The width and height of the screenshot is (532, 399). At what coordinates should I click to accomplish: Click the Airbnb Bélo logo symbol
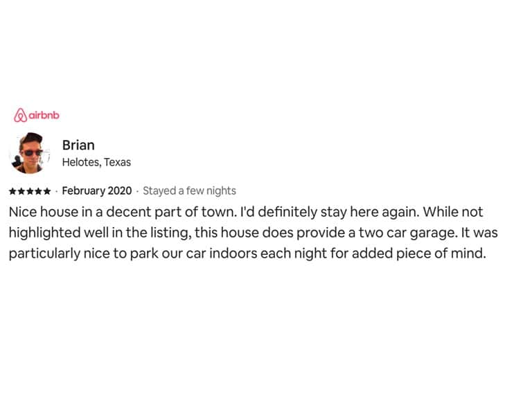click(20, 116)
